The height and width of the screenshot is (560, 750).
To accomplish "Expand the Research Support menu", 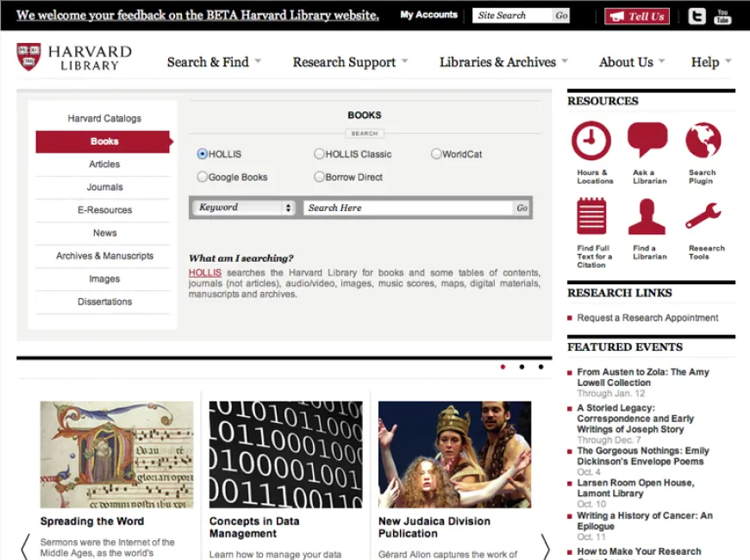I will pos(350,62).
